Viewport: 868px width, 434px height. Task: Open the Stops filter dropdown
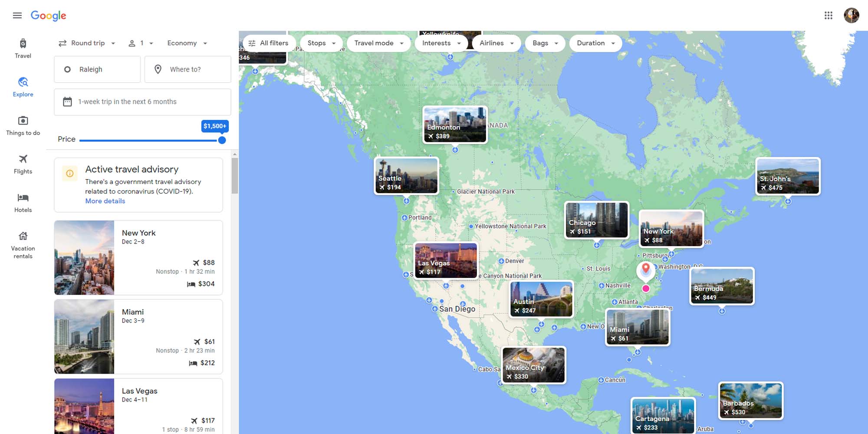[321, 43]
